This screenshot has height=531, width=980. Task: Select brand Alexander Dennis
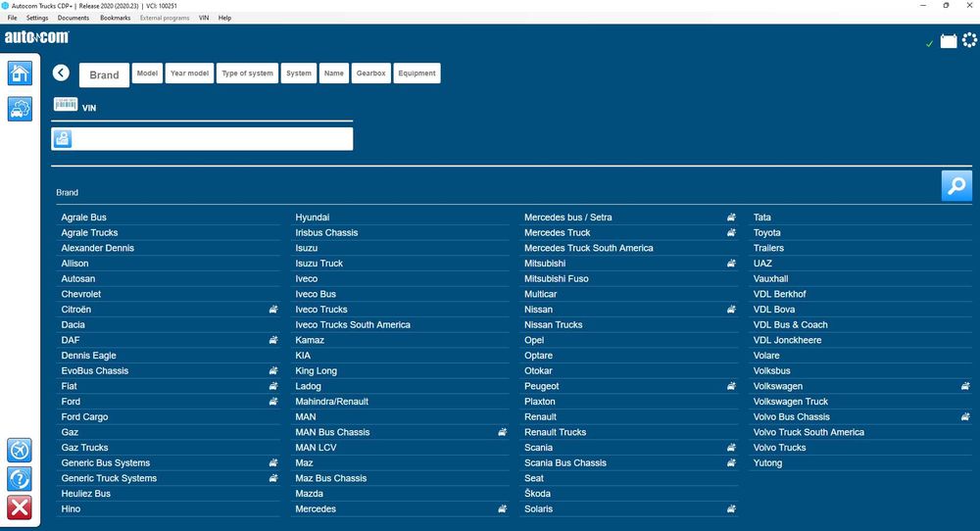coord(97,248)
